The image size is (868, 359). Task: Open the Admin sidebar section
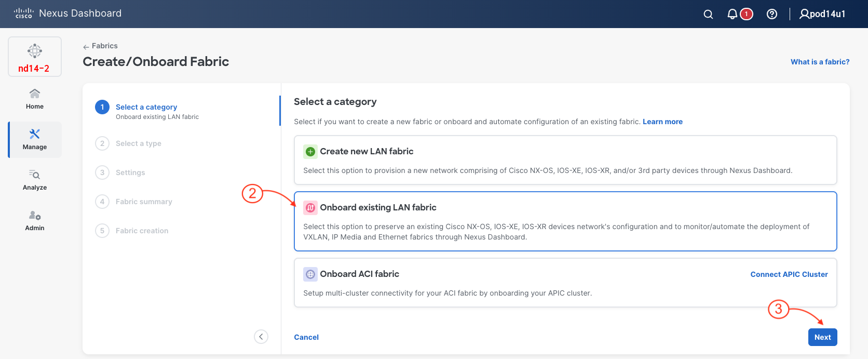pos(35,220)
